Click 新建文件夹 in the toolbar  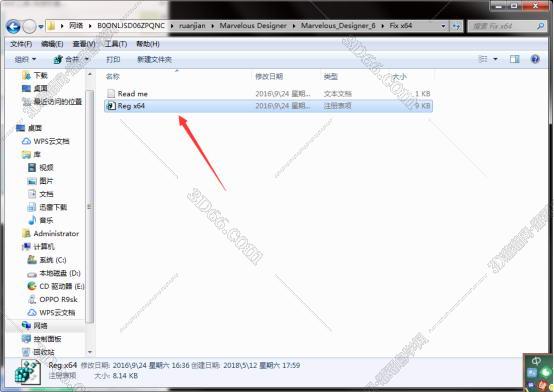point(154,59)
